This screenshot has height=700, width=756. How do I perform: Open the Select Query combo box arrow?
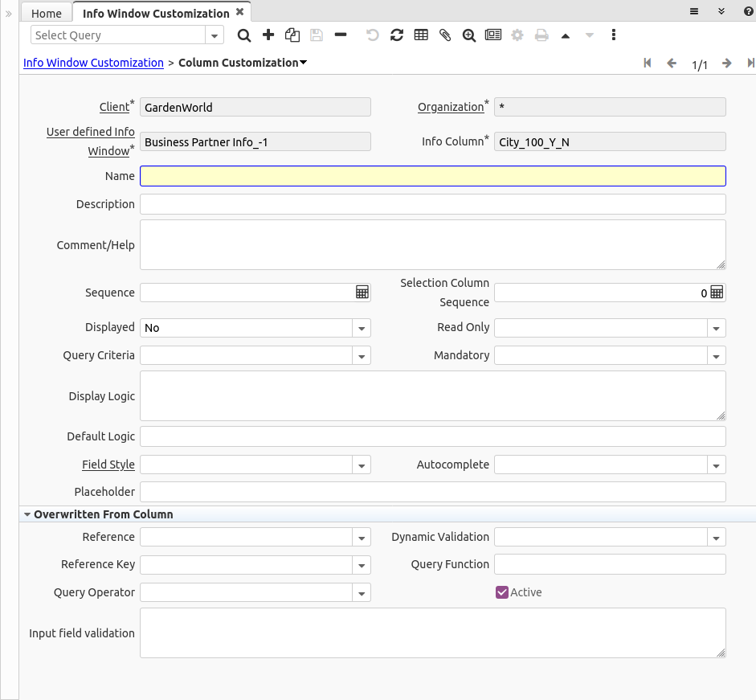(215, 35)
